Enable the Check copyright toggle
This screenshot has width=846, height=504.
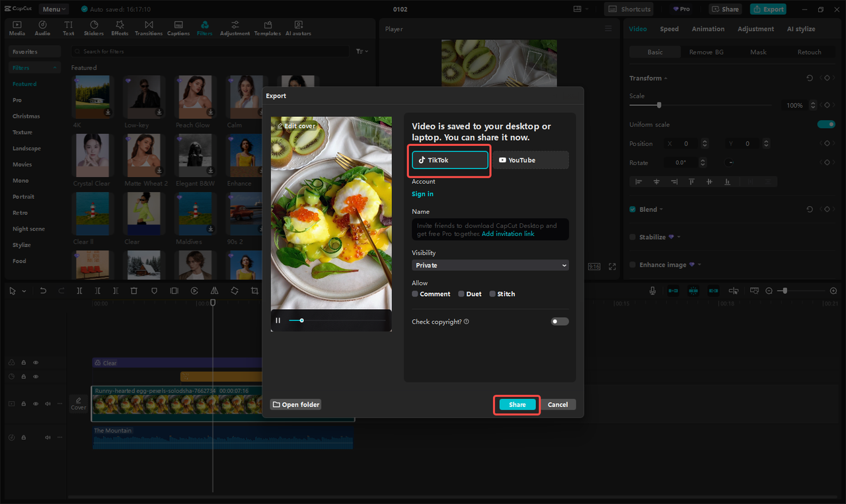(559, 321)
